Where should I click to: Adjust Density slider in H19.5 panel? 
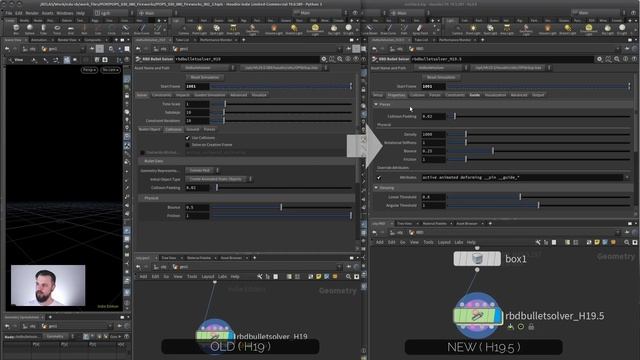539,134
